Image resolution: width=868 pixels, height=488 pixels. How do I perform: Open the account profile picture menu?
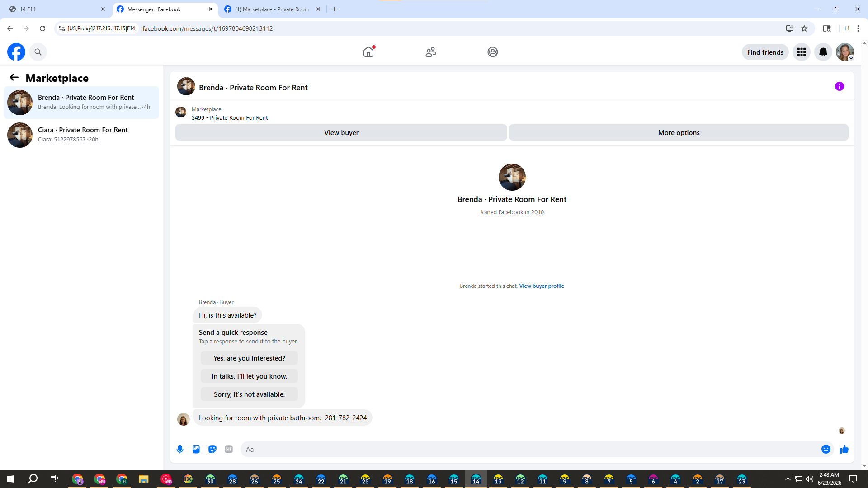[845, 52]
